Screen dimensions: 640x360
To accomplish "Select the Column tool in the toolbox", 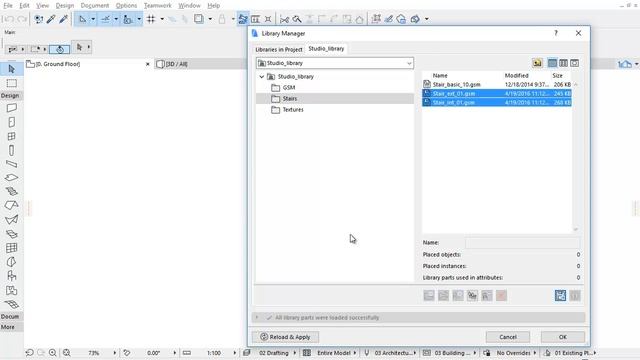I will 11,150.
